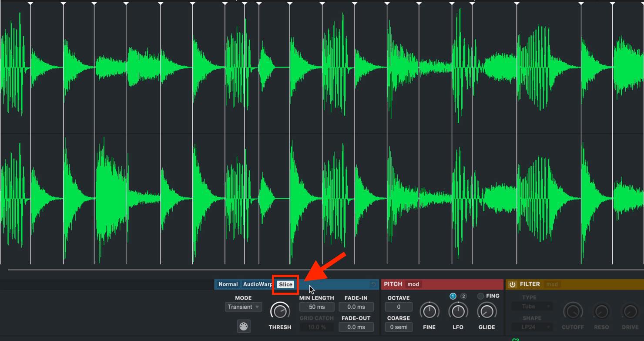Open the filter TYPE Tube dropdown

point(531,307)
